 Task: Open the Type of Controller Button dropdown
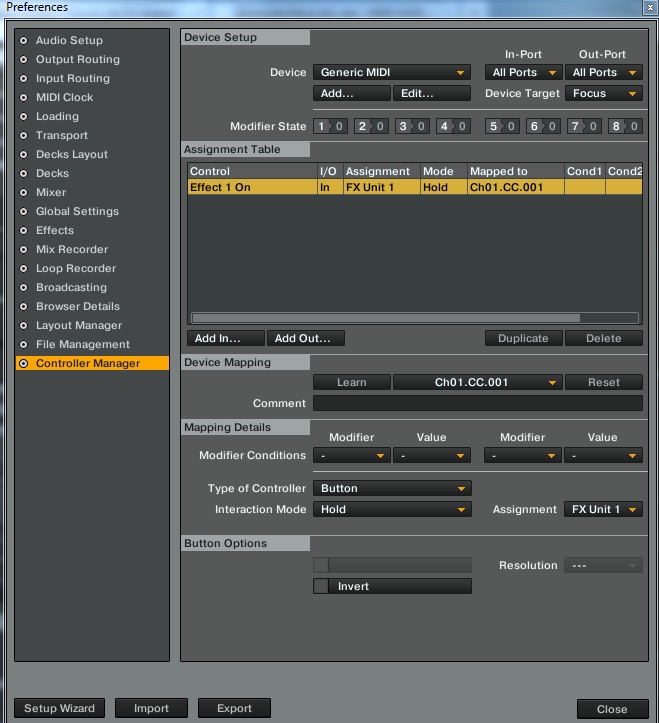pos(392,488)
